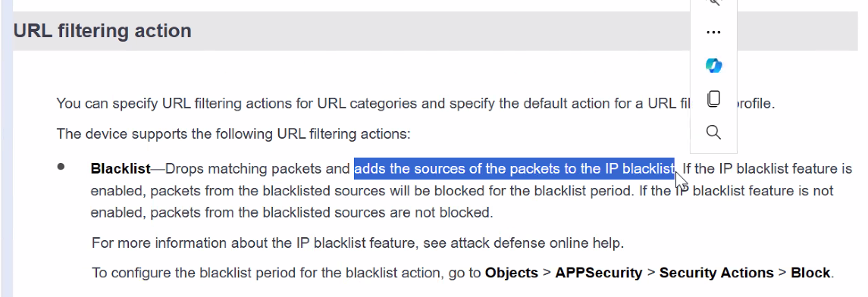This screenshot has height=297, width=868.
Task: Click the bold 'Blacklist' term
Action: [x=120, y=169]
